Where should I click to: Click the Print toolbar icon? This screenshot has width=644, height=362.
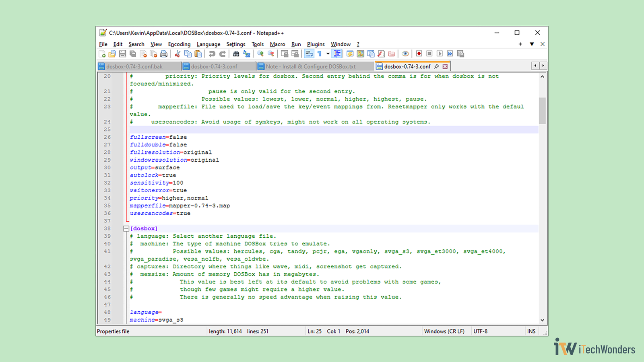164,54
